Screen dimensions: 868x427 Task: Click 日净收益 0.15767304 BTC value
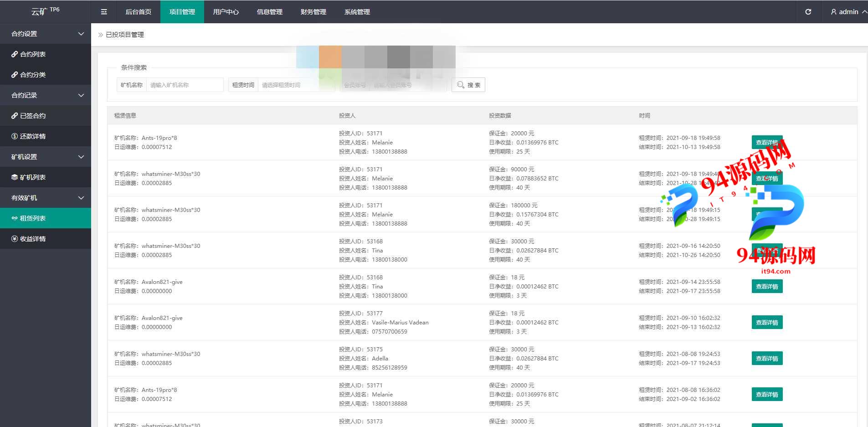[x=524, y=214]
